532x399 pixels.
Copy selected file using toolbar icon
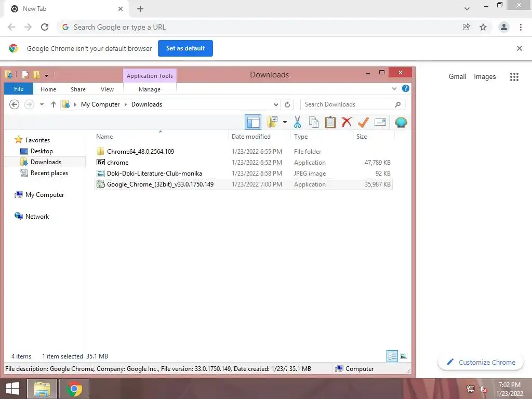[x=313, y=122]
